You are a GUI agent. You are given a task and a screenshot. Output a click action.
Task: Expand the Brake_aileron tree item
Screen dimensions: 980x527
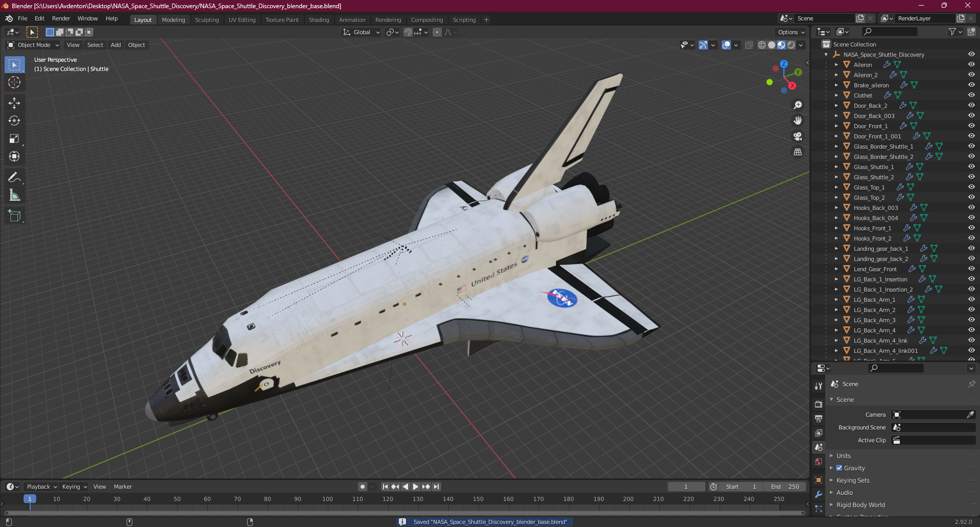coord(836,85)
